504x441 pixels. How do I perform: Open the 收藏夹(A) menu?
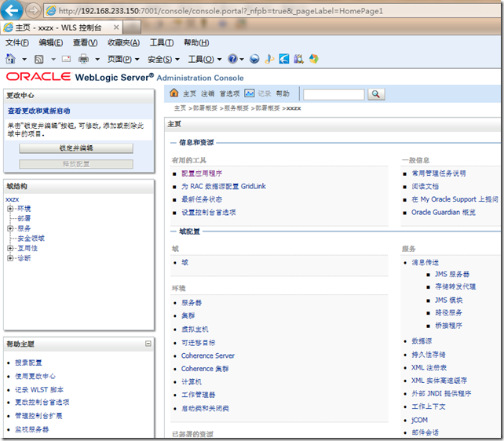tap(124, 42)
